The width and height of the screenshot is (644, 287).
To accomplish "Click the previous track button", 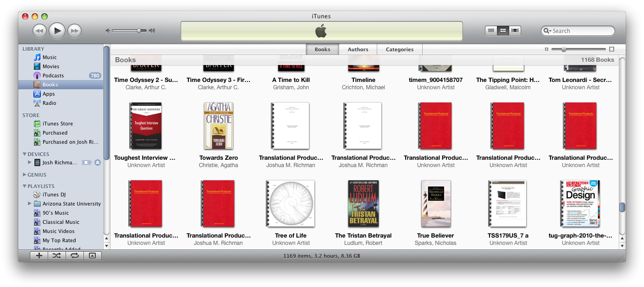I will click(x=39, y=31).
